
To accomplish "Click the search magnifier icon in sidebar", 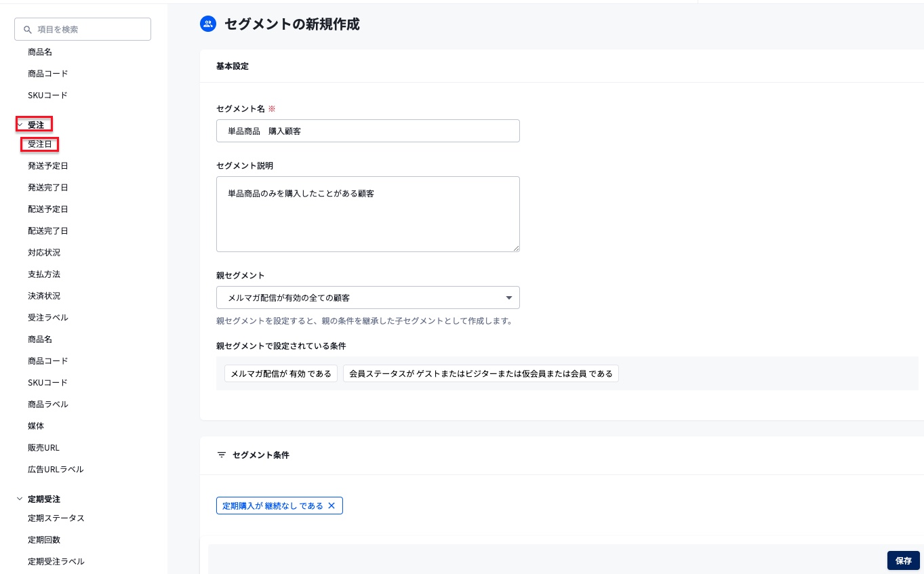I will pos(28,30).
